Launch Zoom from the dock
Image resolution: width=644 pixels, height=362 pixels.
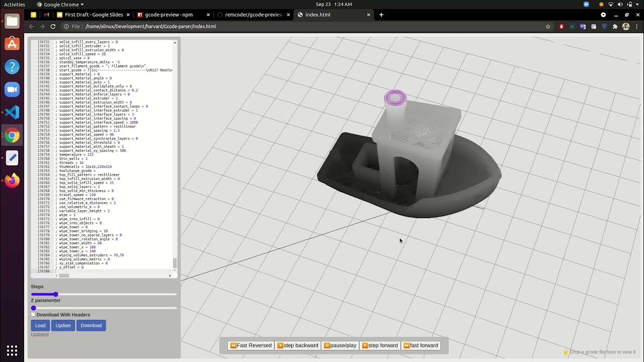click(12, 89)
